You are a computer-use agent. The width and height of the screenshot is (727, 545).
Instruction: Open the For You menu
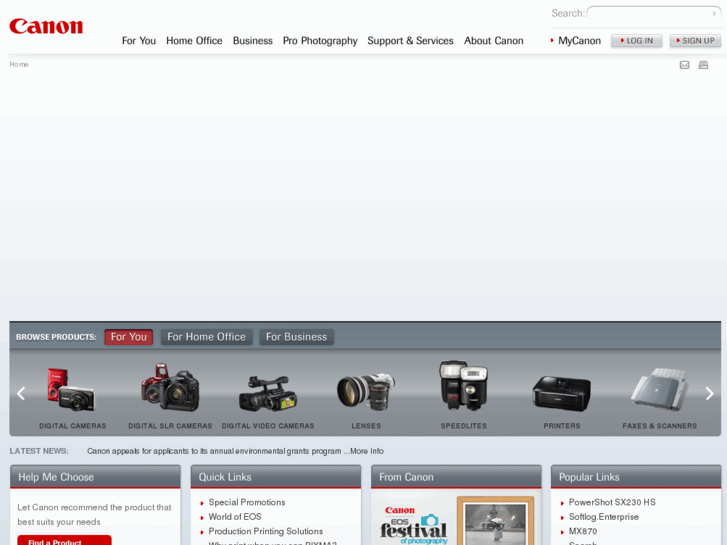click(139, 41)
